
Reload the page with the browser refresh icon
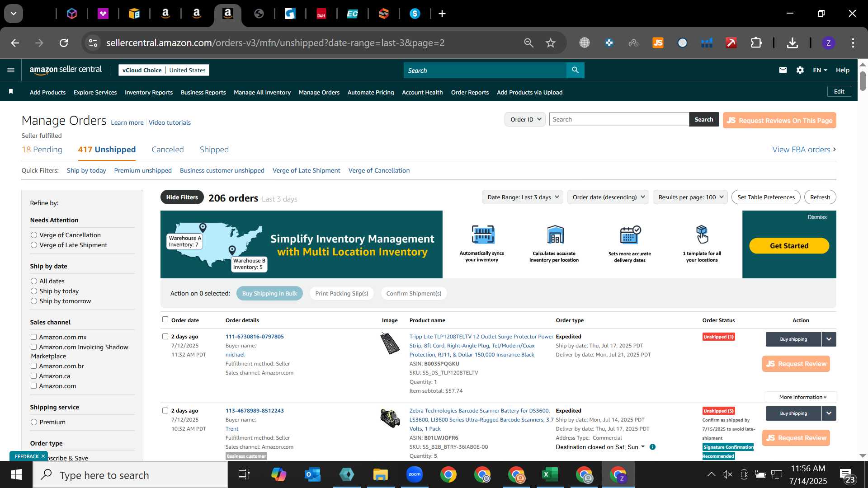coord(64,43)
